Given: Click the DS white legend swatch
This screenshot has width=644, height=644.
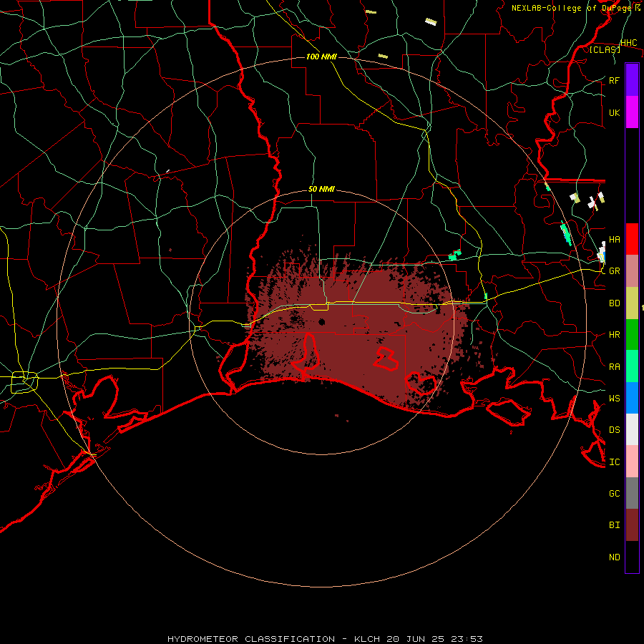Looking at the screenshot, I should pyautogui.click(x=632, y=429).
